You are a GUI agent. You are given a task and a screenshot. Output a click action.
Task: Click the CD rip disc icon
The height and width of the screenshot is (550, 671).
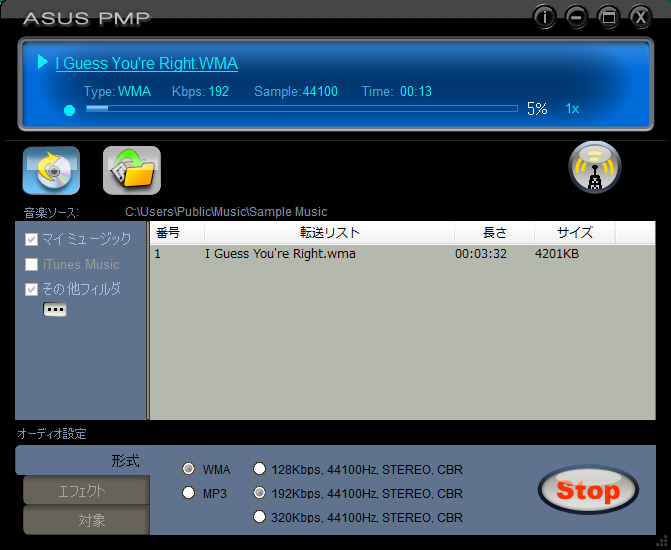(51, 170)
